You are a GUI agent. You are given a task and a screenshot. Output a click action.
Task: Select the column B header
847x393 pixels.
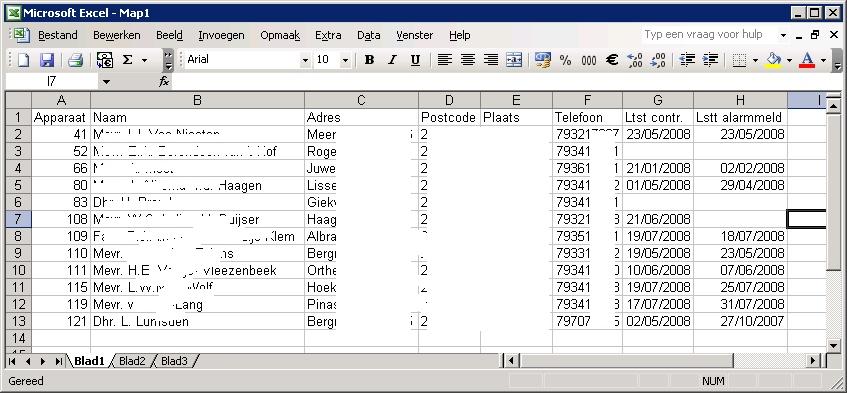[197, 100]
